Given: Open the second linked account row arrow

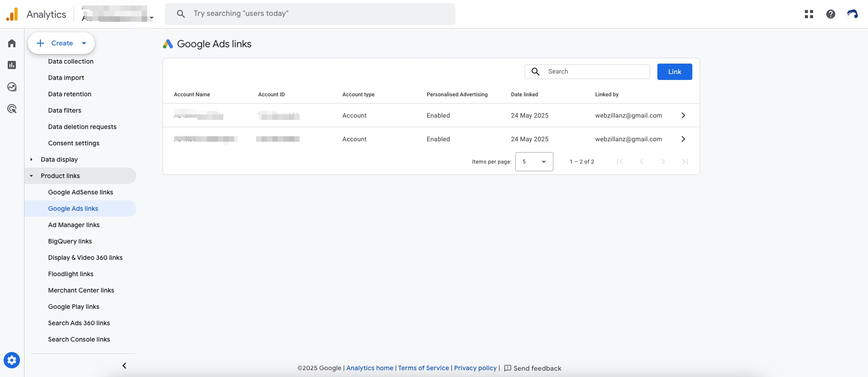Looking at the screenshot, I should (683, 139).
